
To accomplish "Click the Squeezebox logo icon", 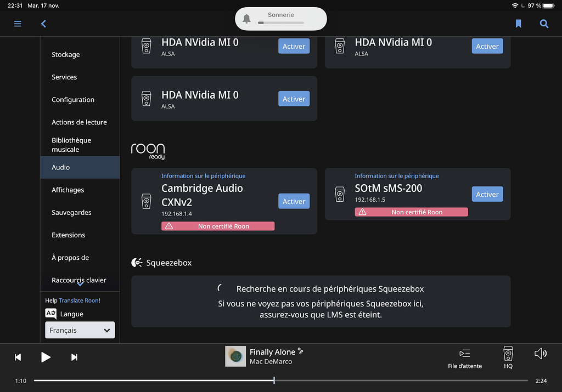I will coord(136,262).
